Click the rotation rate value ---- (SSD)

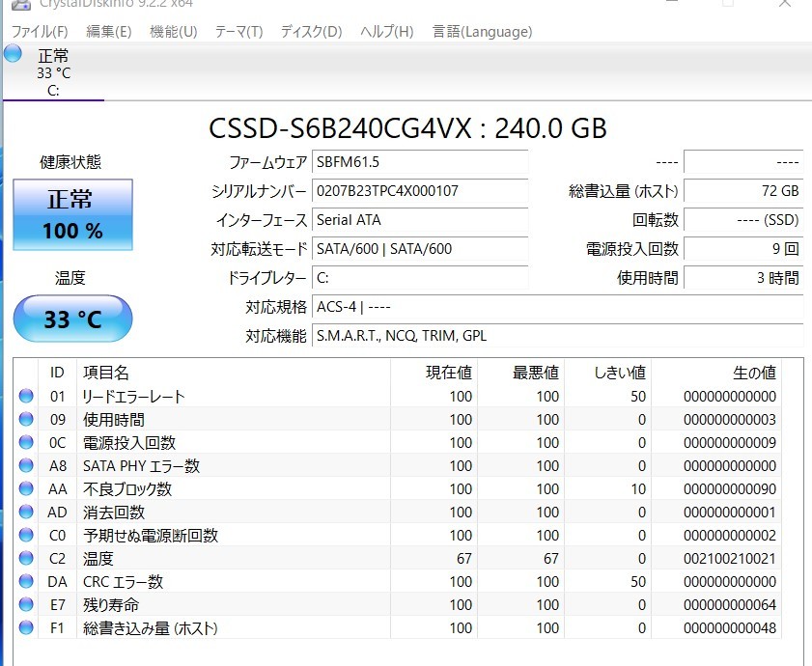743,220
